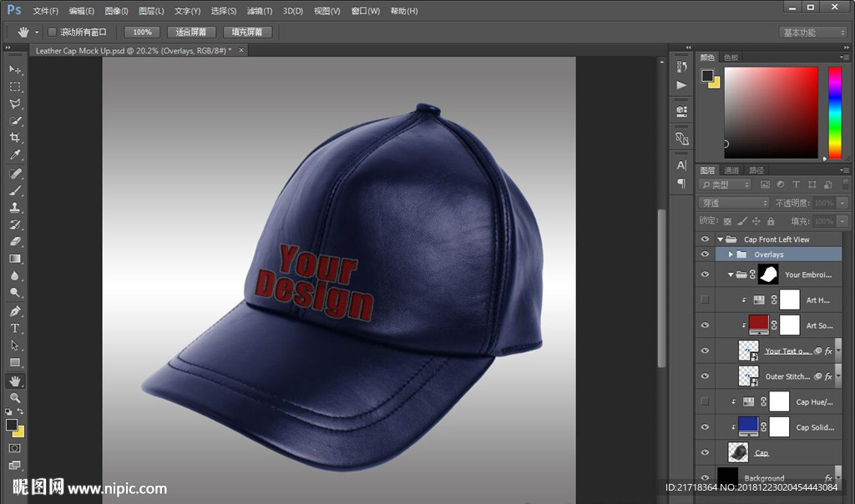Click the rainbow hue slider strip
Viewport: 855px width, 504px height.
[834, 112]
